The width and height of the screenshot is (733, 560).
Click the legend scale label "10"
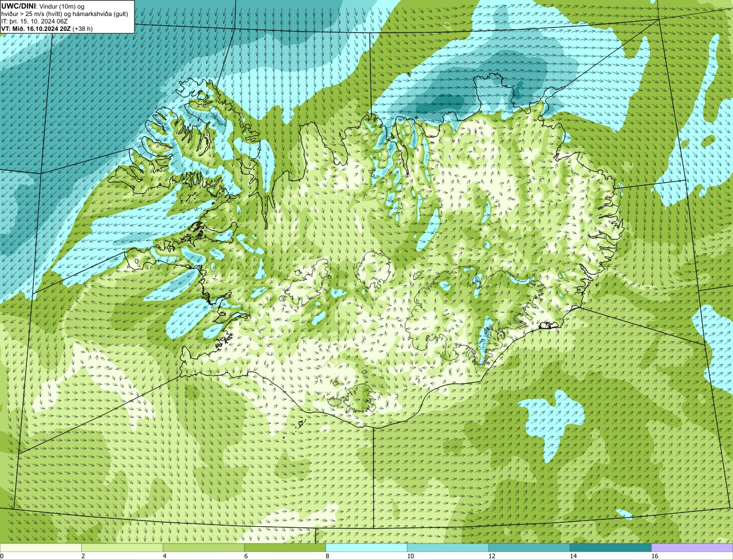pos(411,556)
